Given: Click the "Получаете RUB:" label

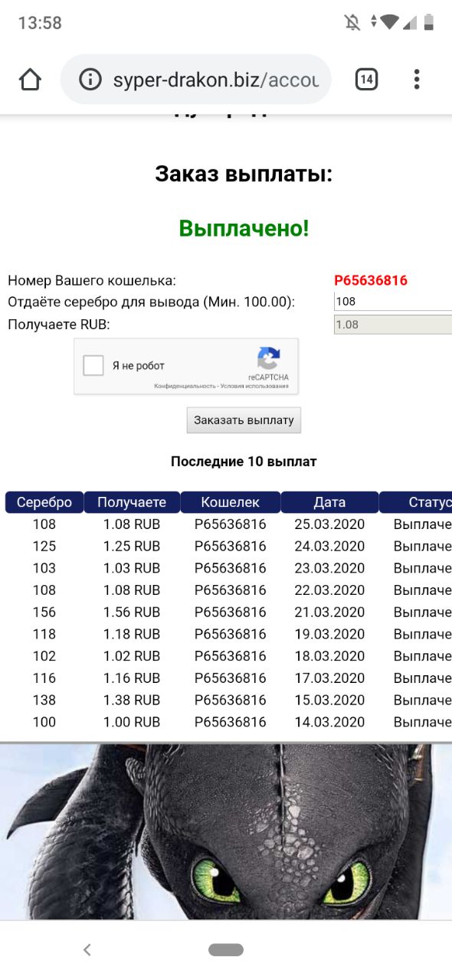Looking at the screenshot, I should [59, 325].
